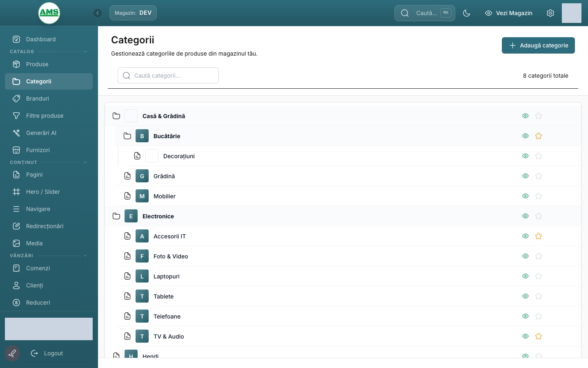Toggle visibility of Telefoane
This screenshot has width=588, height=368.
(x=526, y=316)
